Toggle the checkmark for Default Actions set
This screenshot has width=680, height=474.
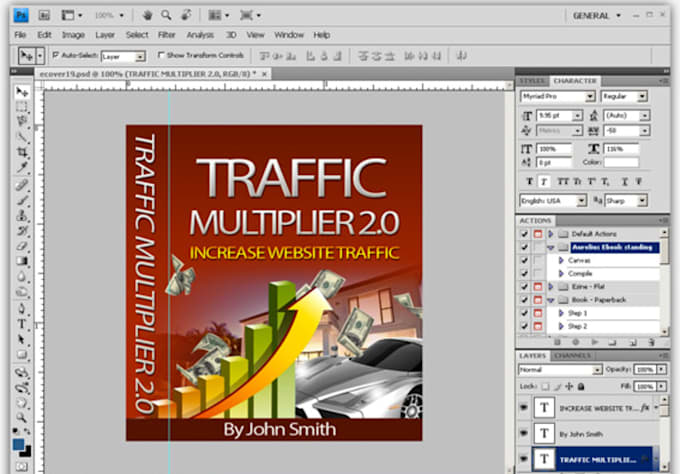pos(524,234)
